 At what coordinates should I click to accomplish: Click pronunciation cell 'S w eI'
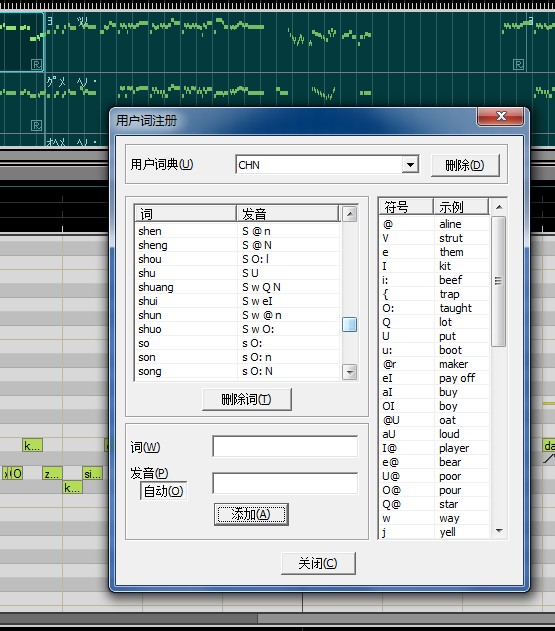[x=257, y=301]
